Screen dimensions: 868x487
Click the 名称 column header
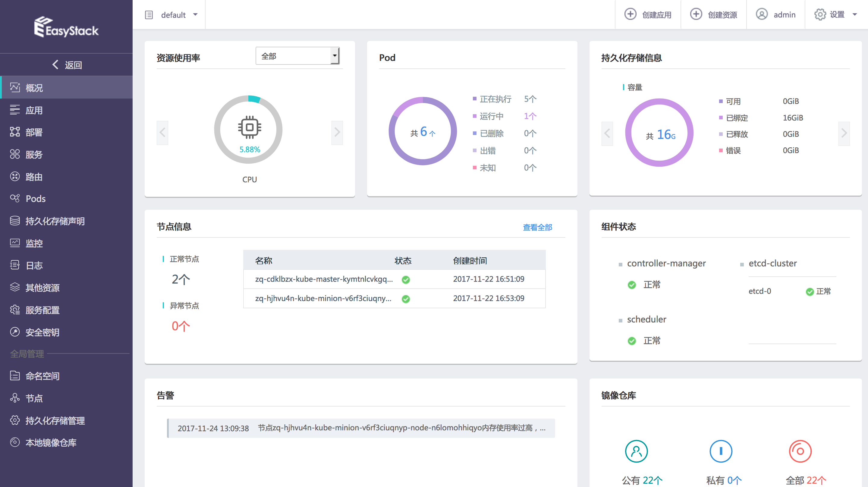[263, 260]
